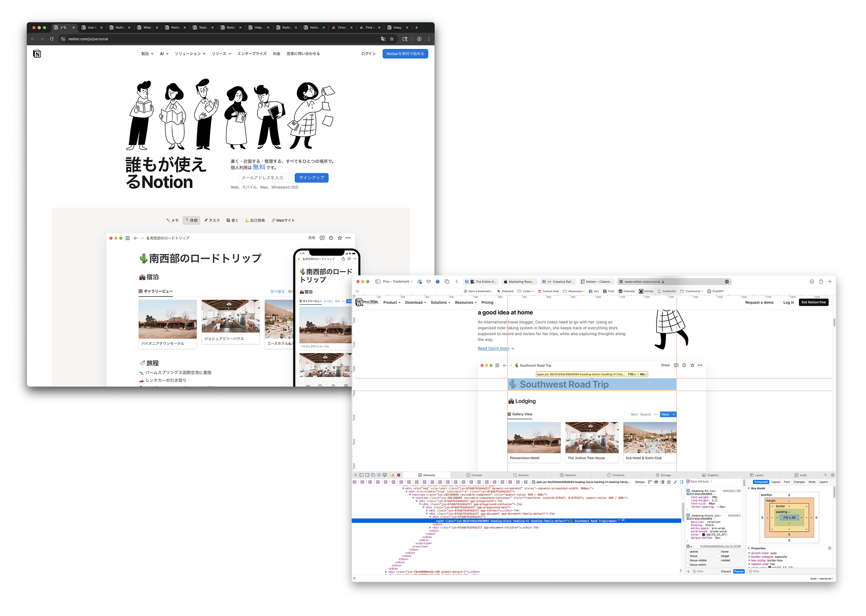Image resolution: width=866 pixels, height=616 pixels.
Task: Click the サインアップ button
Action: [x=311, y=178]
